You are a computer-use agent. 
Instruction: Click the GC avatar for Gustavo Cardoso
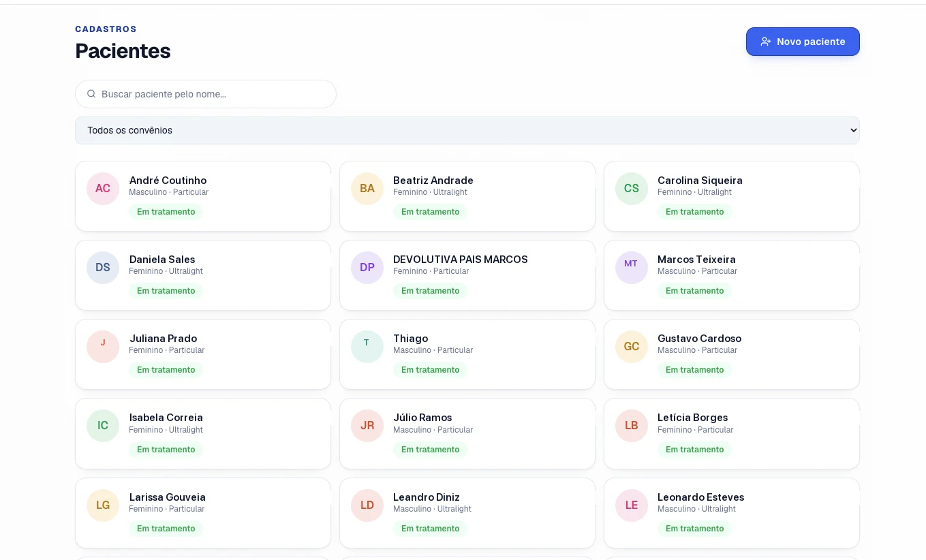632,347
